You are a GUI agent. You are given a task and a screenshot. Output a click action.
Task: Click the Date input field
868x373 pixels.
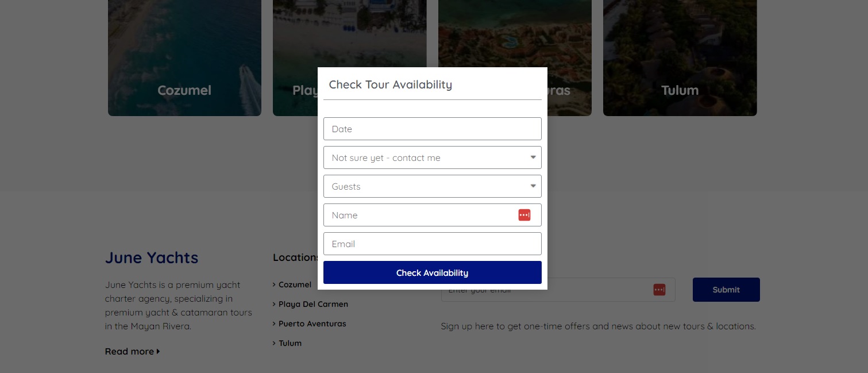coord(432,129)
